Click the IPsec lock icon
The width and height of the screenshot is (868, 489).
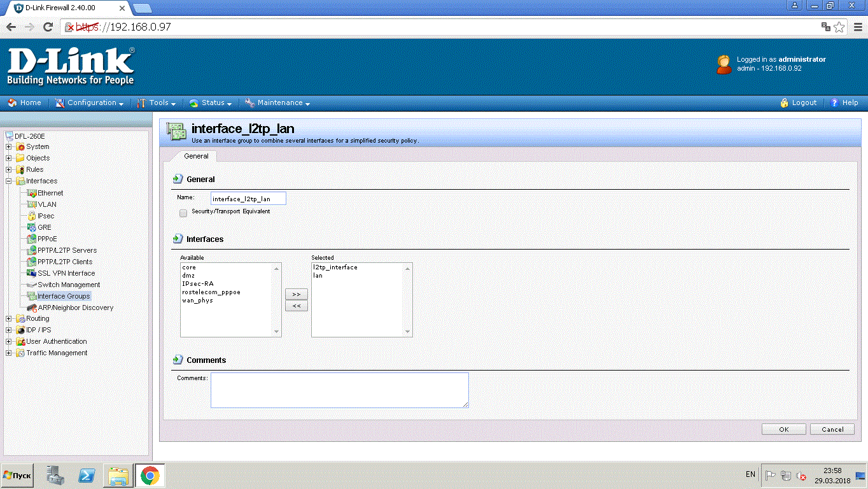click(x=32, y=216)
